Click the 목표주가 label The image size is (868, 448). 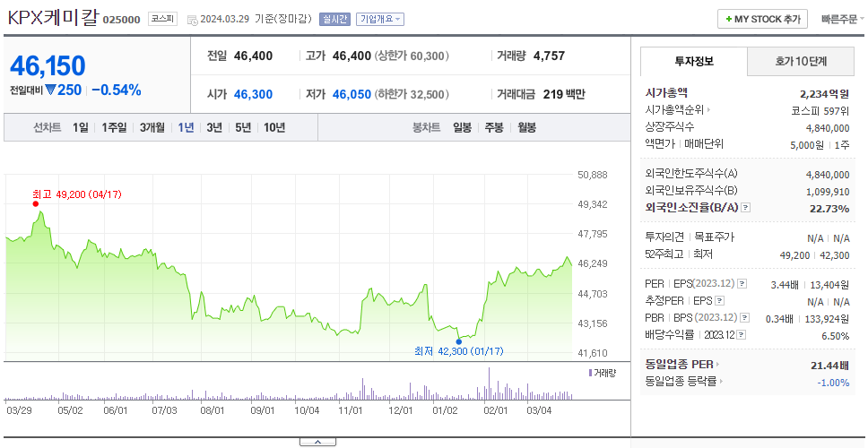(714, 237)
